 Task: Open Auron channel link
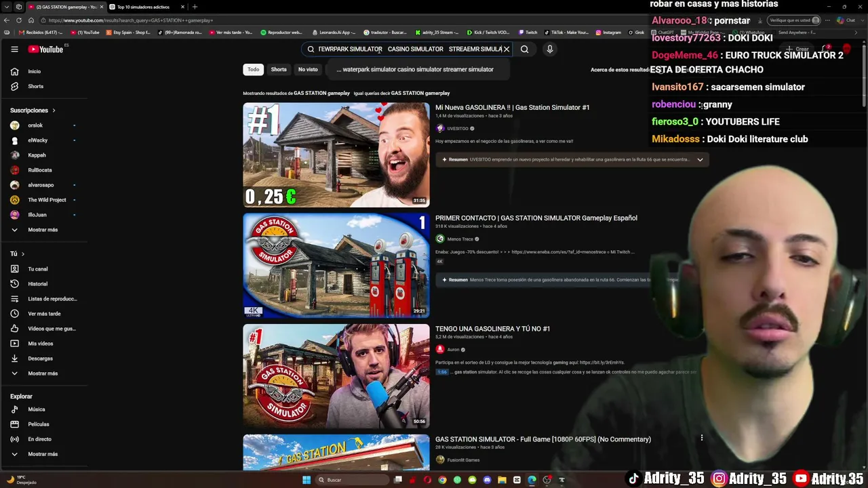[453, 350]
